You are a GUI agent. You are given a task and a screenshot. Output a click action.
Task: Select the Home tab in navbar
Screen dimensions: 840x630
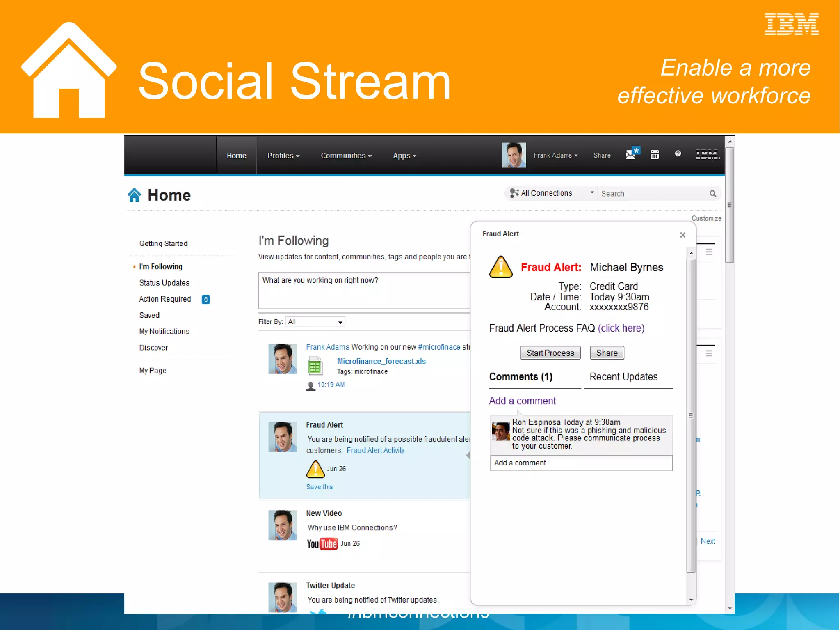237,156
